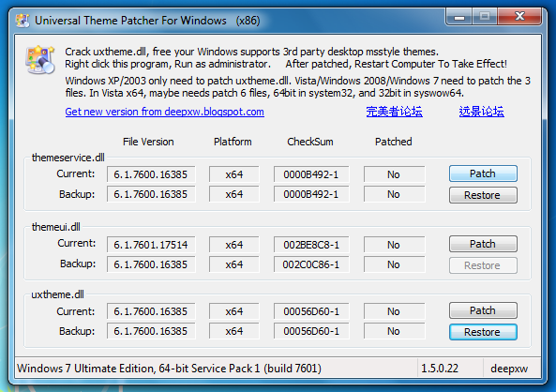Click the File Version column header
556x392 pixels.
(x=148, y=142)
